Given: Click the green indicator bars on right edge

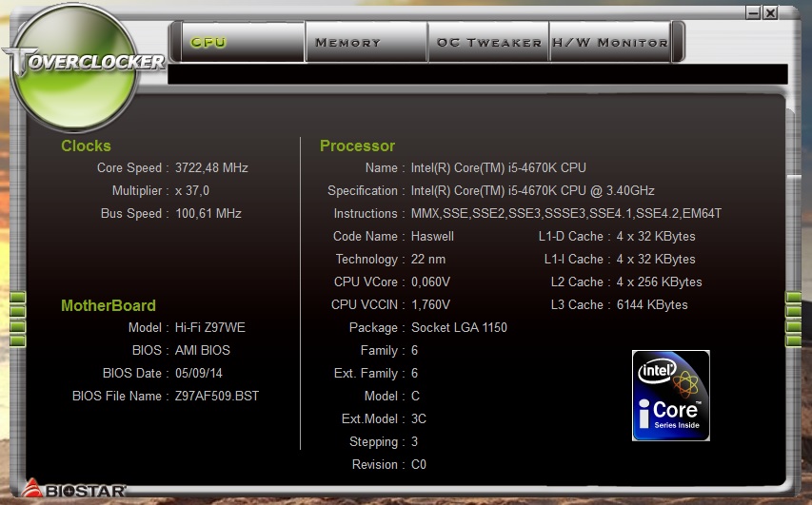Looking at the screenshot, I should pos(794,319).
